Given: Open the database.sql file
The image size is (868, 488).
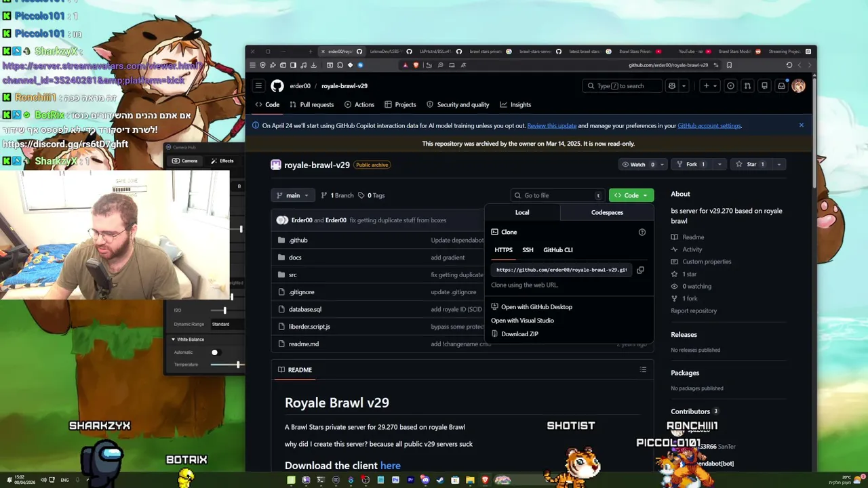Looking at the screenshot, I should click(305, 309).
